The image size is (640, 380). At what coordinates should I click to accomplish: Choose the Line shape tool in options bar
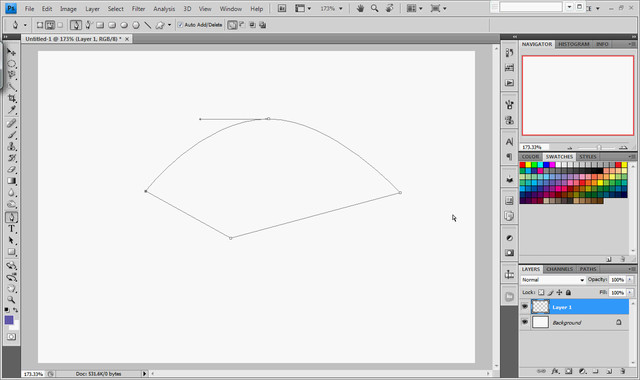tap(148, 25)
